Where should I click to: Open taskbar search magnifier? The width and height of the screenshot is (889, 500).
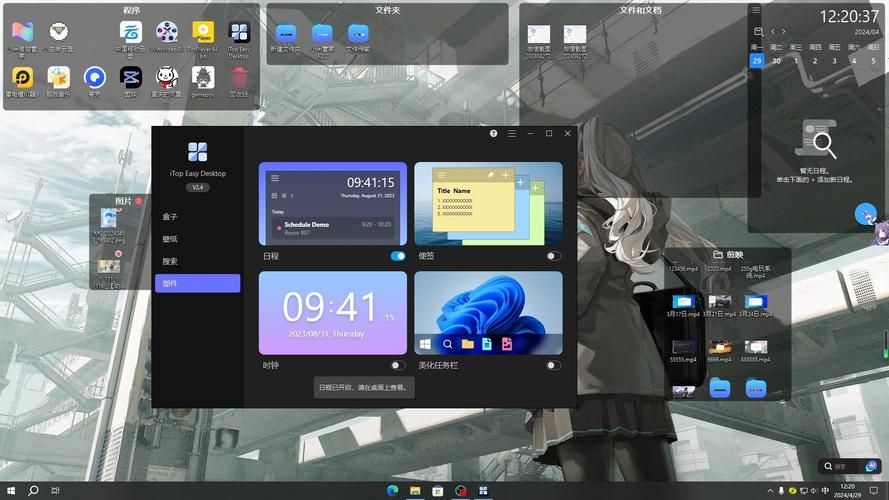click(x=33, y=490)
